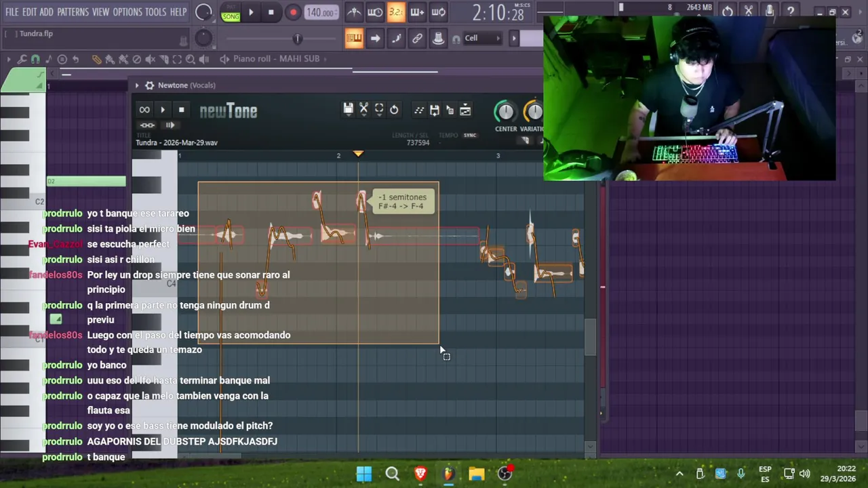
Task: Select the piano roll Draw pencil tool
Action: click(x=96, y=59)
